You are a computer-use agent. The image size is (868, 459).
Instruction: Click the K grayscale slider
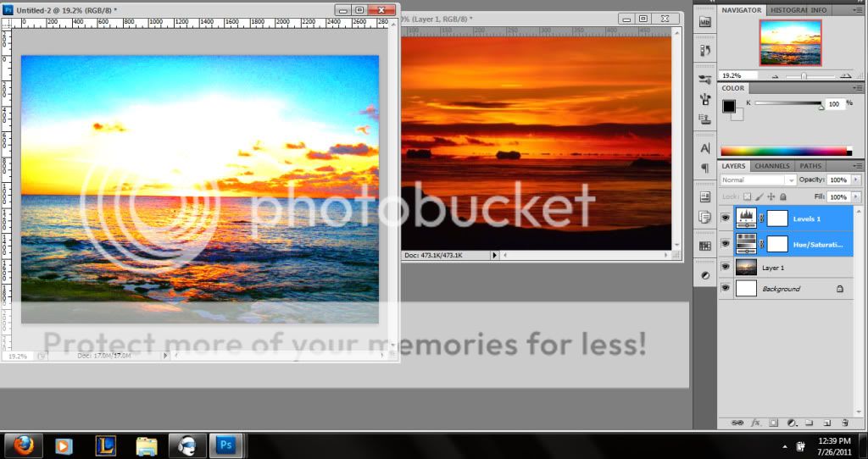[x=787, y=103]
